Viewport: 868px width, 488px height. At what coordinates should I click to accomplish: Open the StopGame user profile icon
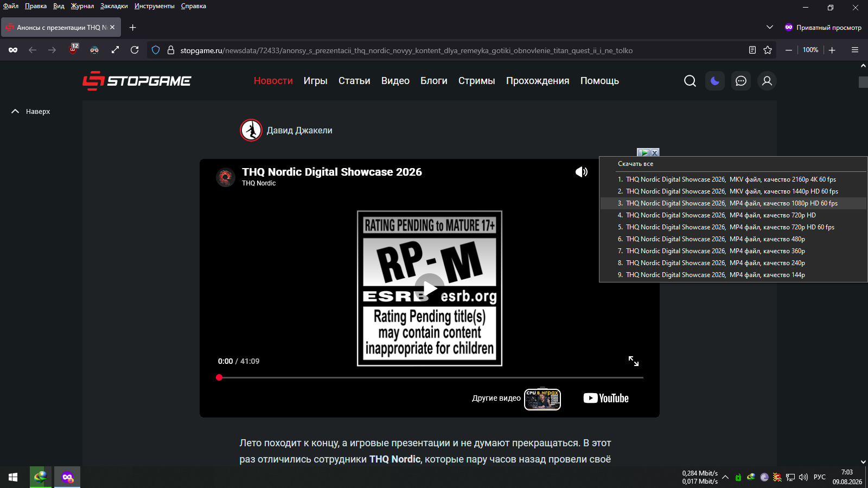click(767, 81)
